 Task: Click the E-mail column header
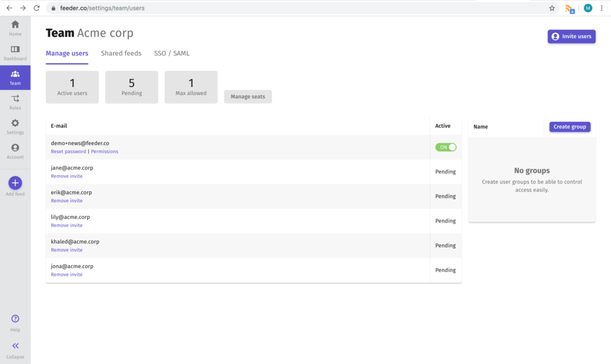tap(59, 126)
